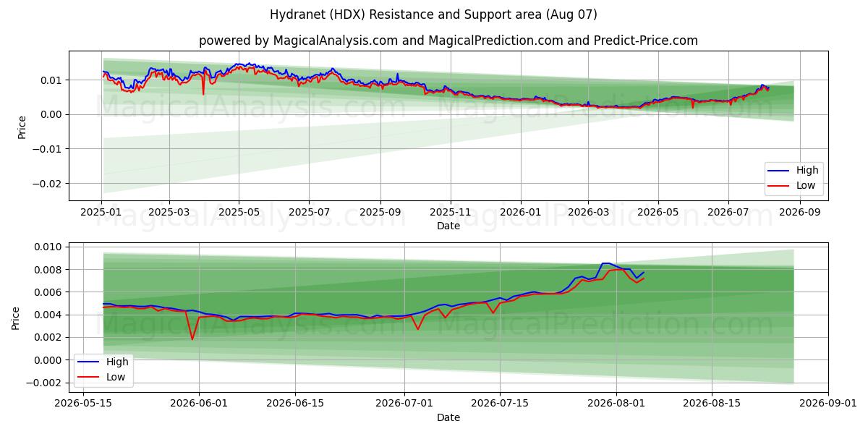
Task: Click the '2026-06-15' x-axis label in the bottom chart
Action: coord(295,404)
